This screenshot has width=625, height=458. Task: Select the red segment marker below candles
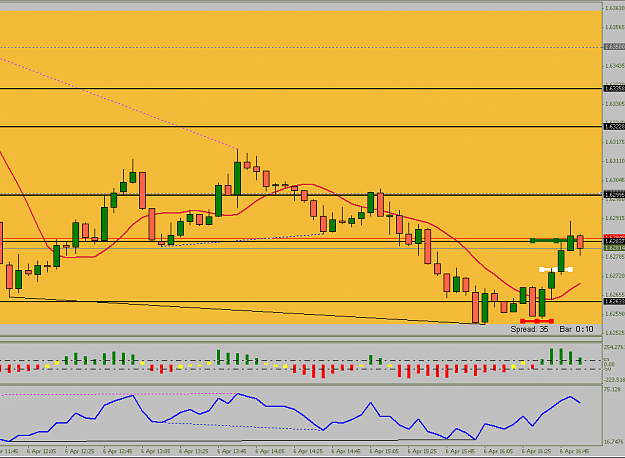[x=537, y=321]
